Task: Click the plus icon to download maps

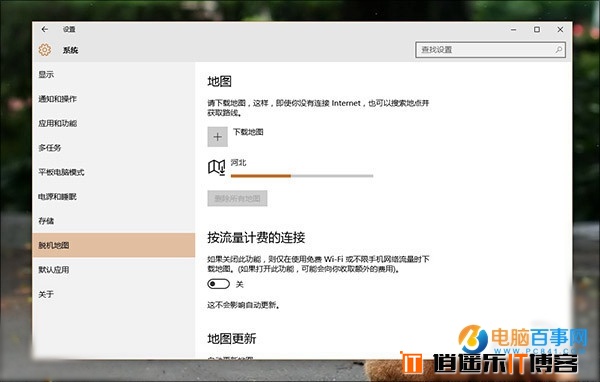Action: click(217, 137)
